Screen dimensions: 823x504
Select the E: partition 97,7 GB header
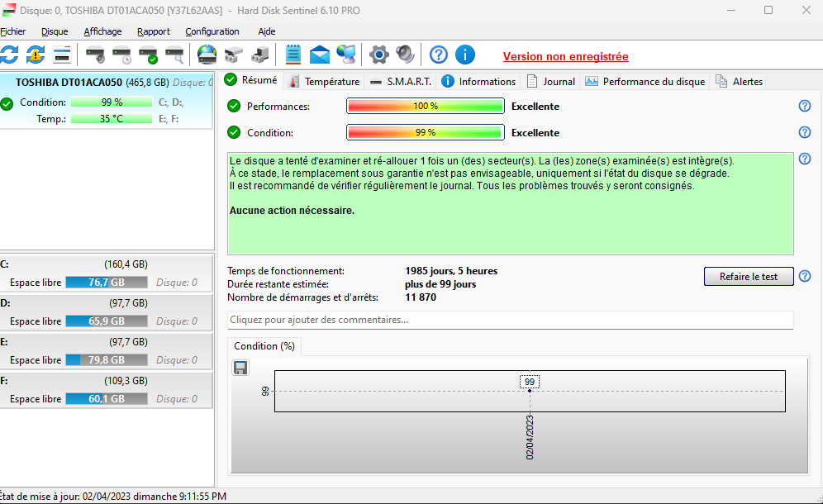(x=107, y=342)
